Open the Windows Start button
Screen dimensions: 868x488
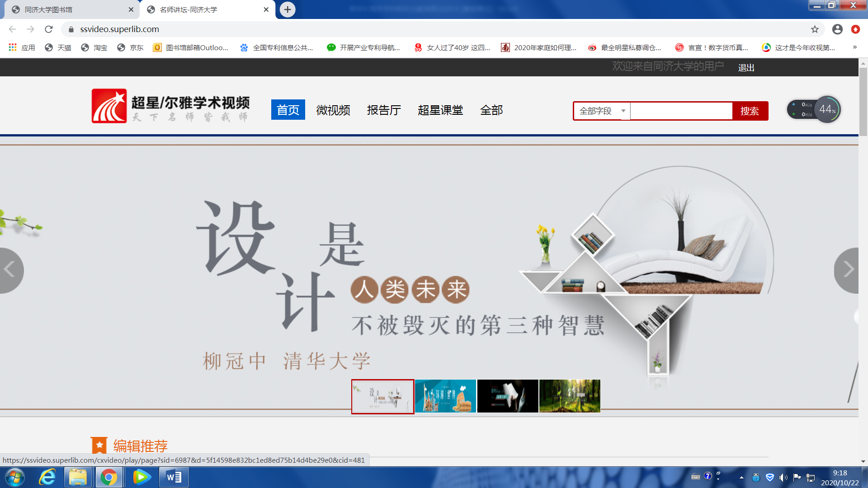pos(15,477)
